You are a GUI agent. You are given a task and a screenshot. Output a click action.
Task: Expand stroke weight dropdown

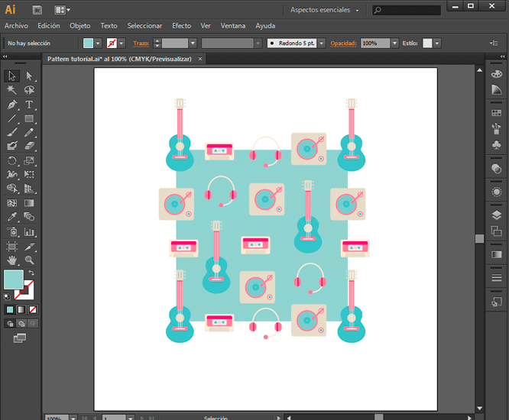193,43
